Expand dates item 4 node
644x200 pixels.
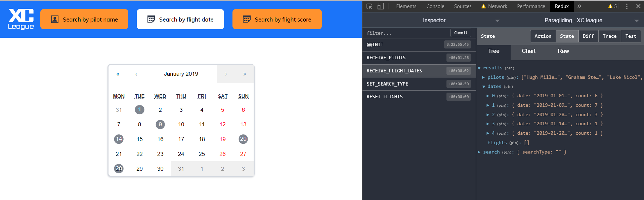488,133
